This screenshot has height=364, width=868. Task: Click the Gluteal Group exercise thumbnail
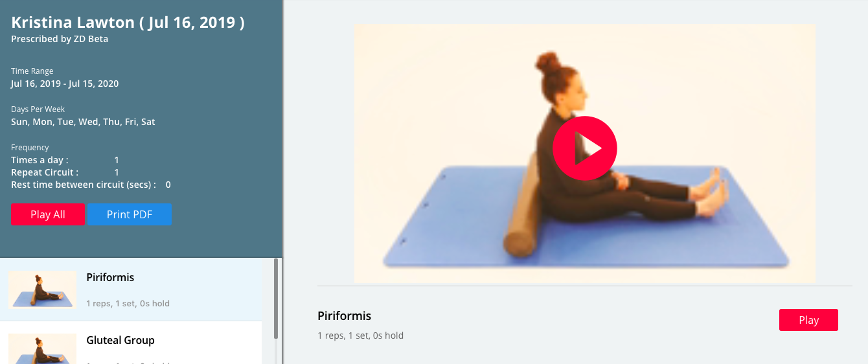pyautogui.click(x=42, y=348)
